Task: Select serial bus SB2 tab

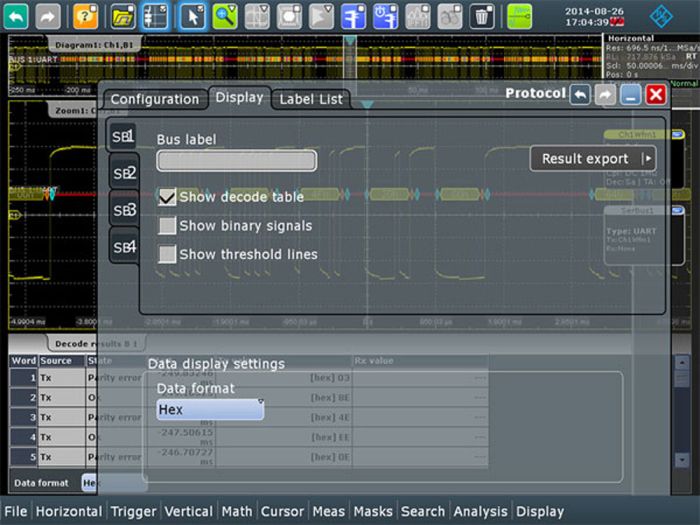Action: coord(124,173)
